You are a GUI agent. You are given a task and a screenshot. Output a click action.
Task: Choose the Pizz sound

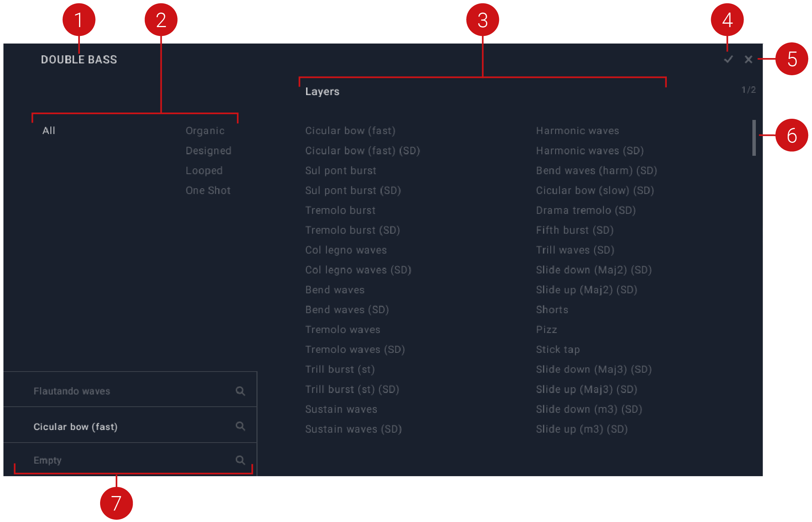point(546,329)
